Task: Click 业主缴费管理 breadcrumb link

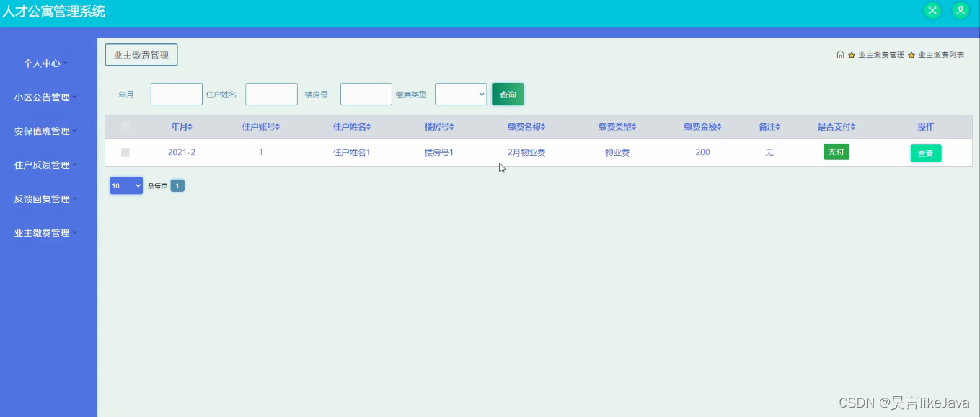Action: tap(881, 55)
